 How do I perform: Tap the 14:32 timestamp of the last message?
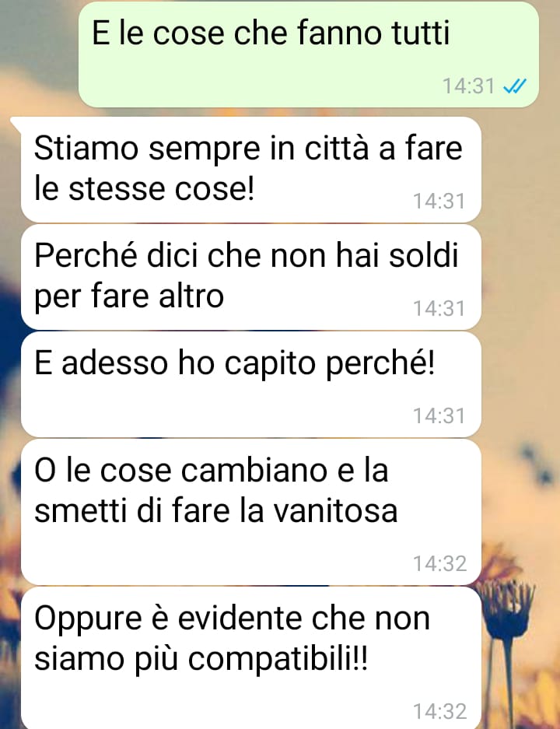coord(439,711)
